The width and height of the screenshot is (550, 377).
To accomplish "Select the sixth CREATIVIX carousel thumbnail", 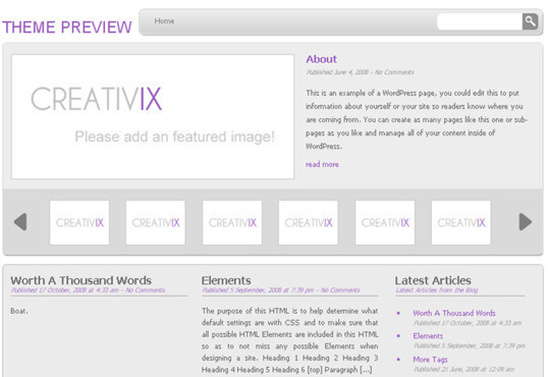I will point(461,222).
